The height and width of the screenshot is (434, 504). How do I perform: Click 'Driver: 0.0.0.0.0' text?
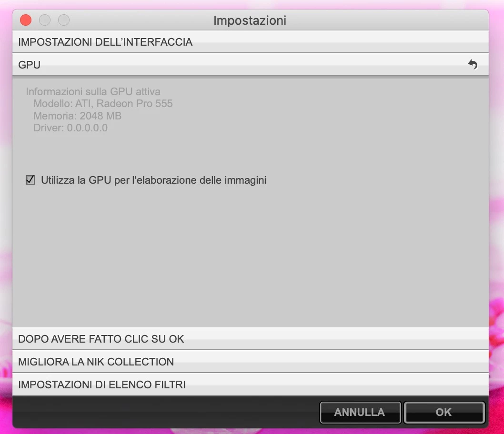[x=71, y=128]
